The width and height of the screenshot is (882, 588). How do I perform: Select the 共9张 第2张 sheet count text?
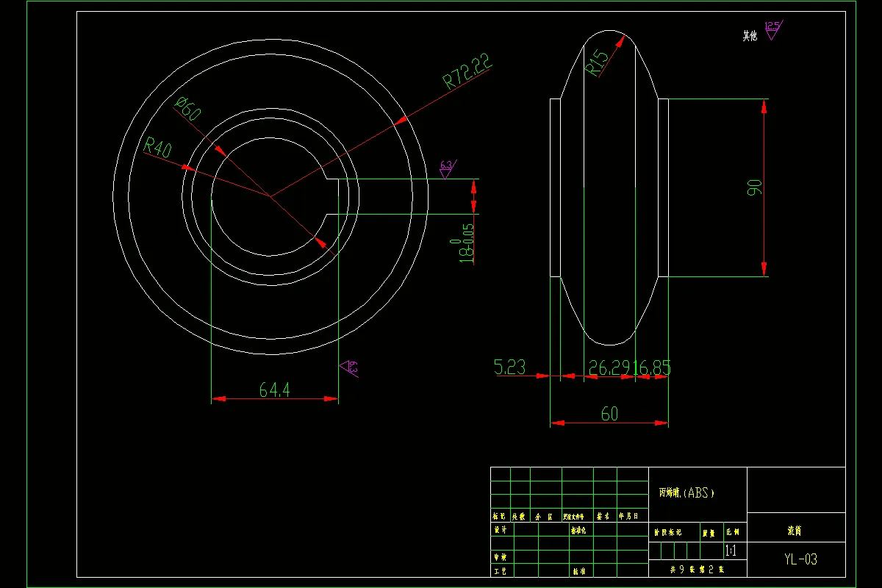698,570
